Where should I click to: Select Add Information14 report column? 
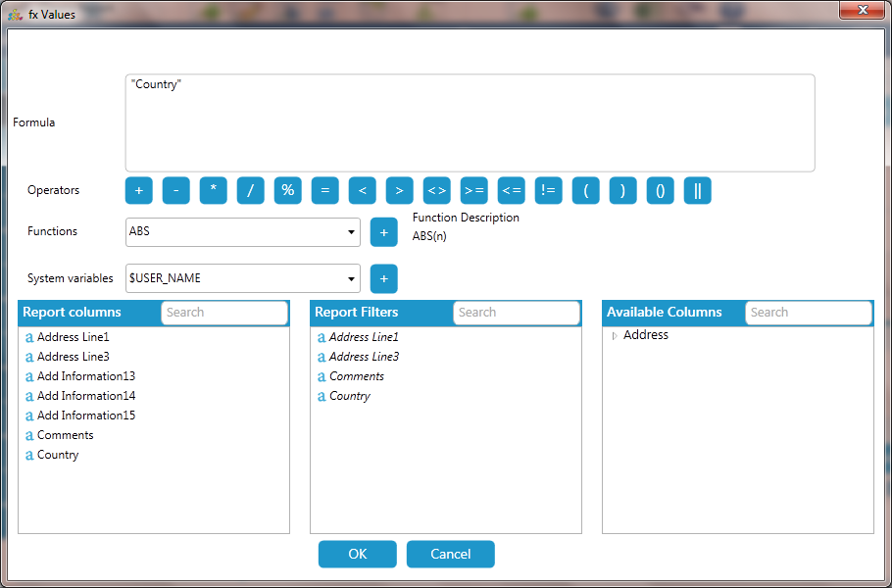coord(85,396)
